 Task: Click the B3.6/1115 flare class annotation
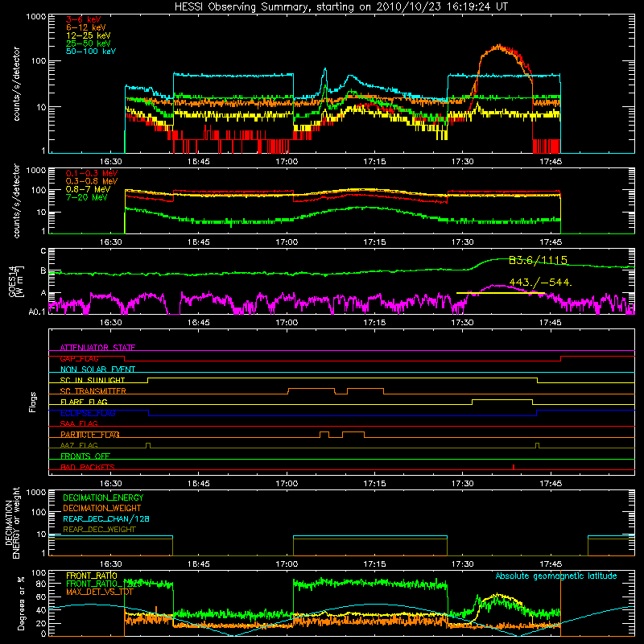(x=538, y=260)
